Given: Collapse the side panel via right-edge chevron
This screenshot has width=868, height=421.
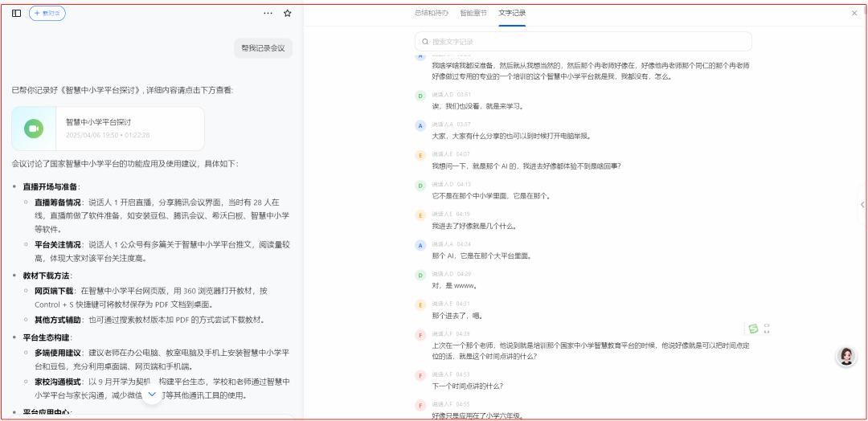Looking at the screenshot, I should 862,205.
